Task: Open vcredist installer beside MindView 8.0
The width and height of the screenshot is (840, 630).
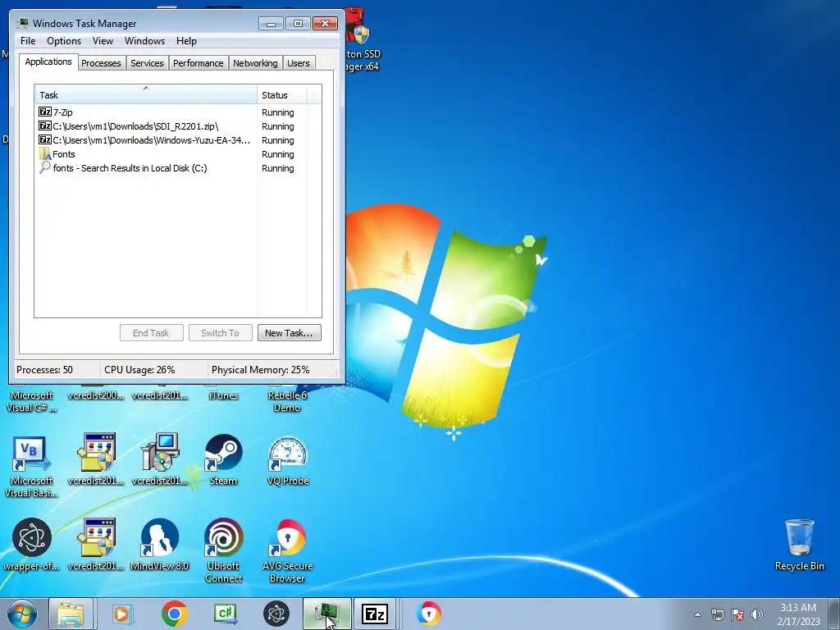Action: [x=96, y=545]
